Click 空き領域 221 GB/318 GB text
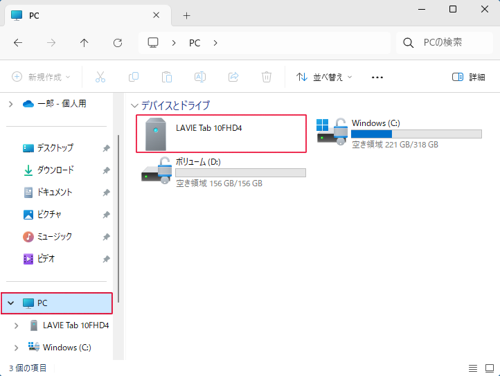 (x=395, y=145)
